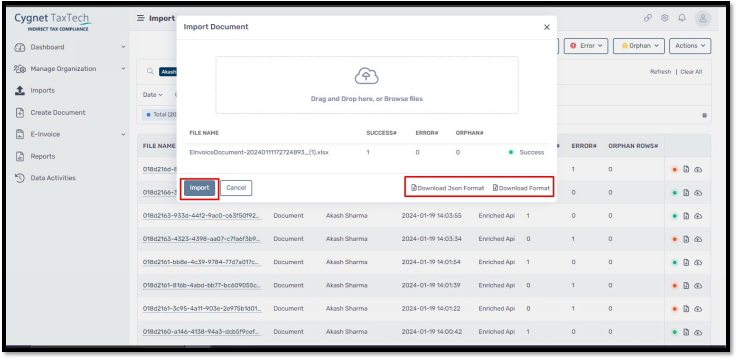This screenshot has height=360, width=737.
Task: Expand the E-Invoice sidebar chevron
Action: (123, 134)
